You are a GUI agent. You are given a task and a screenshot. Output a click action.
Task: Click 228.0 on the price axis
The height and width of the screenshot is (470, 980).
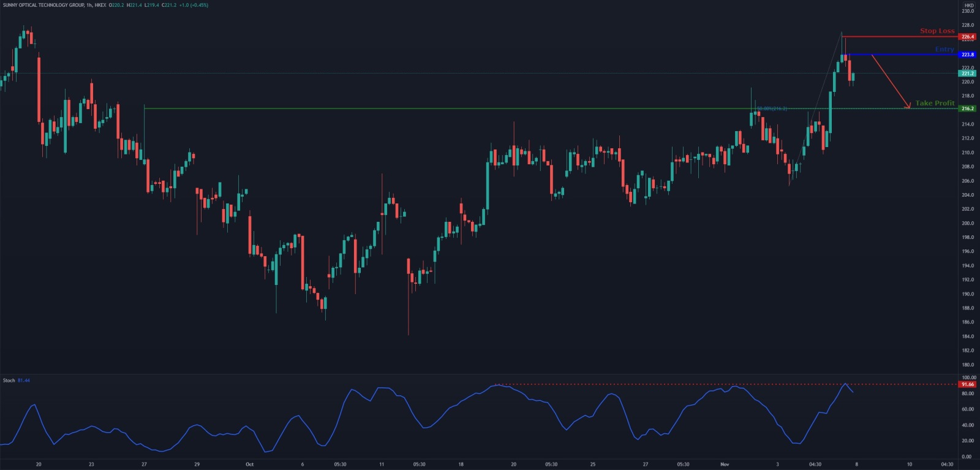click(x=968, y=25)
